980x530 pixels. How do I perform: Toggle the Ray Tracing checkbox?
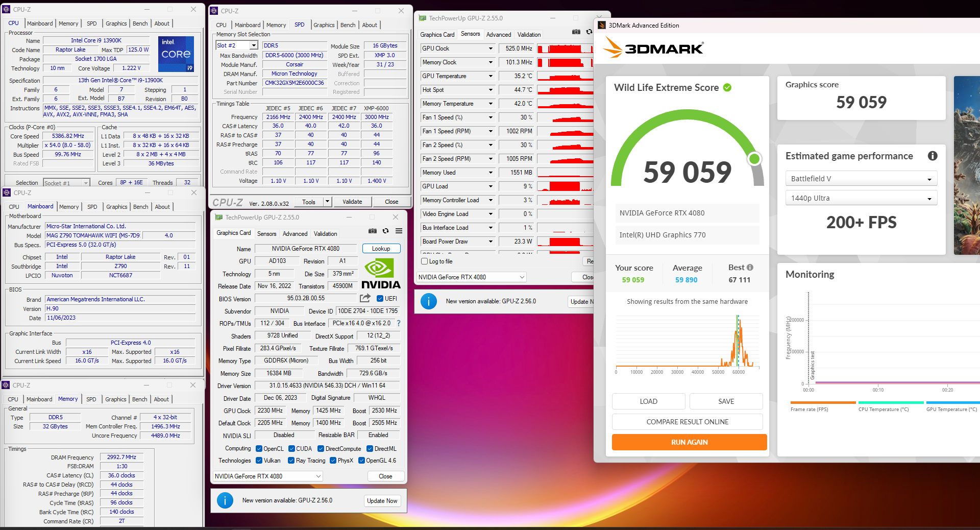click(x=291, y=461)
